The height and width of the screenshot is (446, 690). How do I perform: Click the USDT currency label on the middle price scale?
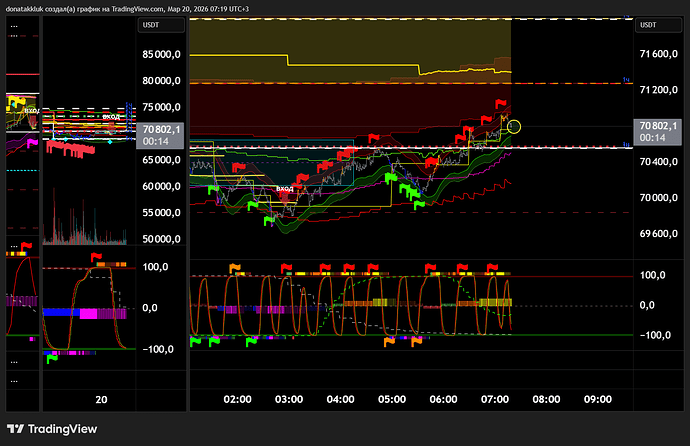point(152,24)
